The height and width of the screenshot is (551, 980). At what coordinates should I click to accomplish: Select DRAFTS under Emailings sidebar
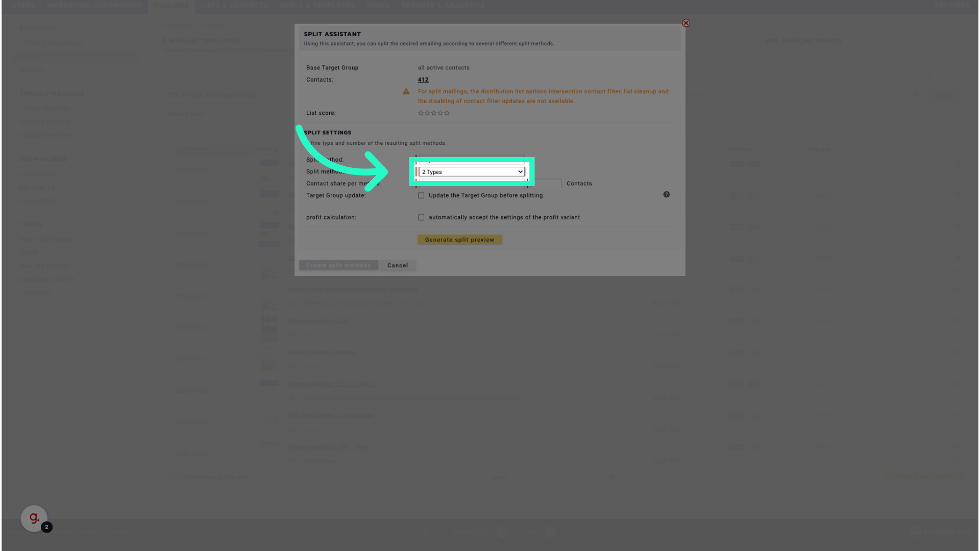pos(32,57)
